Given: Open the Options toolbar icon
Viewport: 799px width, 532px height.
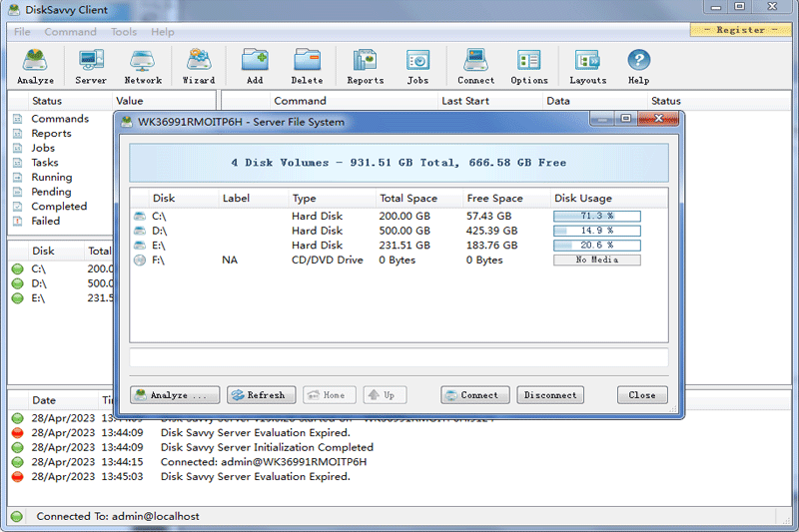Looking at the screenshot, I should click(529, 66).
